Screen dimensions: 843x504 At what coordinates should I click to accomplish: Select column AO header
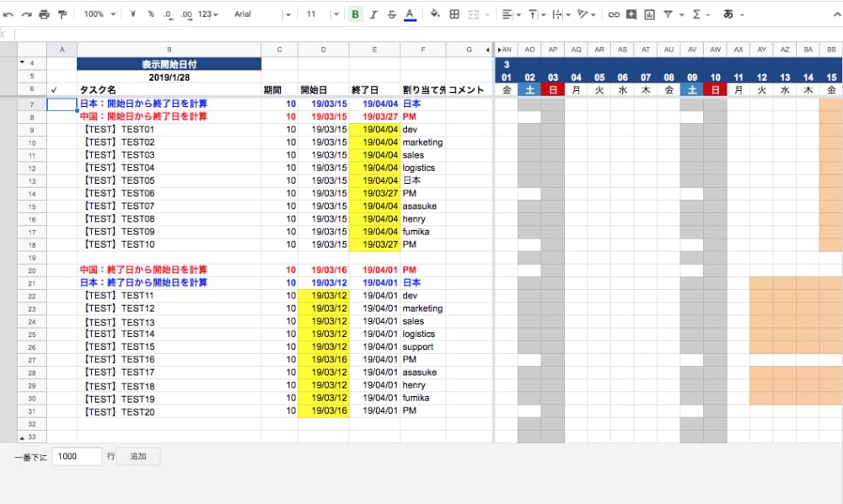529,51
